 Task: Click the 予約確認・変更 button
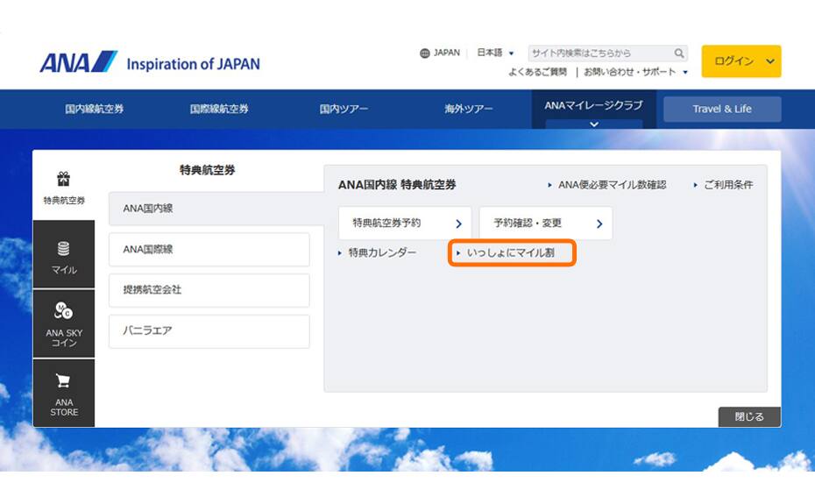tap(545, 224)
